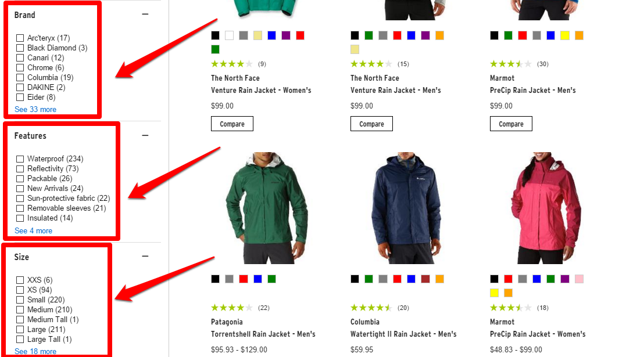Tick the Medium size checkbox
This screenshot has width=644, height=357.
coord(20,310)
